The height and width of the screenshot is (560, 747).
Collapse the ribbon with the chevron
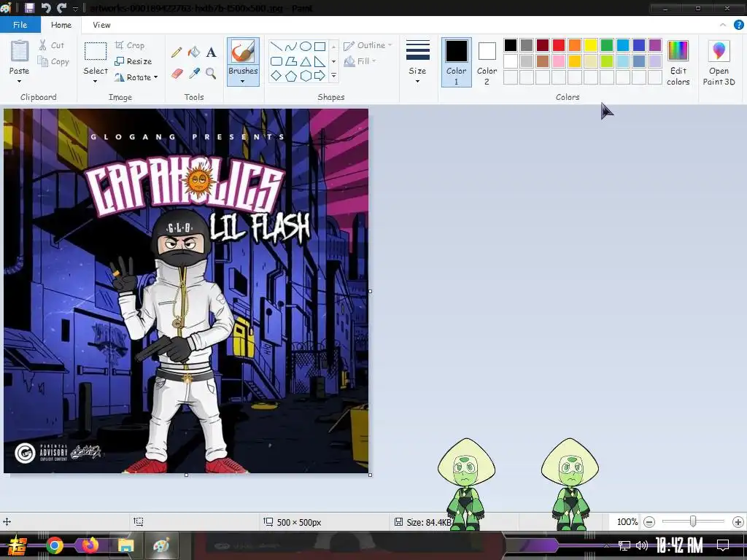coord(723,25)
